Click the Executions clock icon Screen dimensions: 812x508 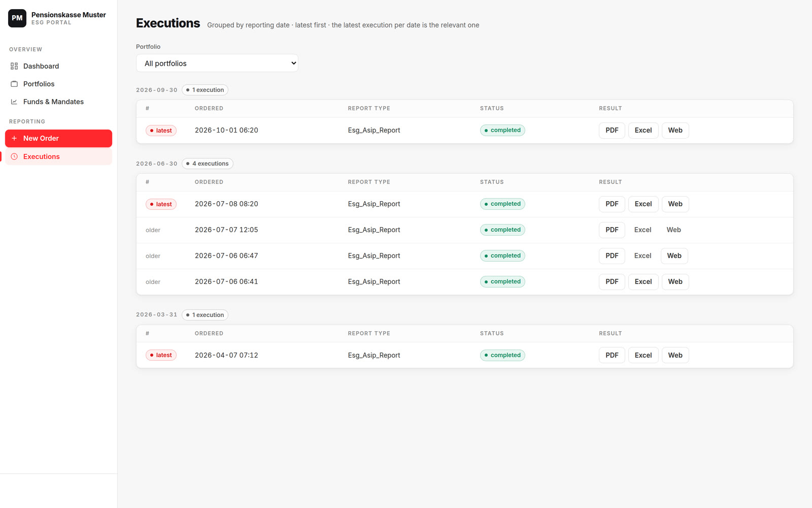(x=14, y=156)
